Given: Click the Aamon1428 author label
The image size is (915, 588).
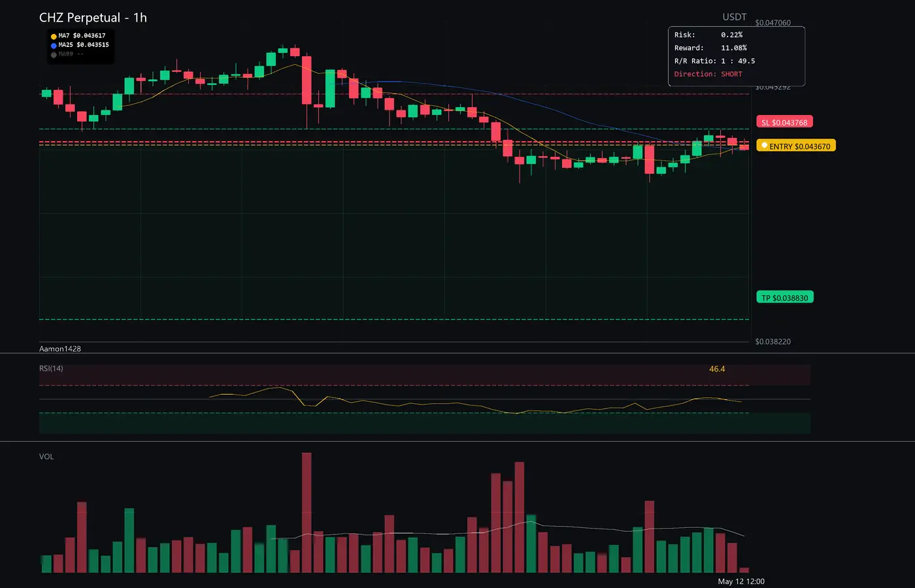Looking at the screenshot, I should pos(60,349).
